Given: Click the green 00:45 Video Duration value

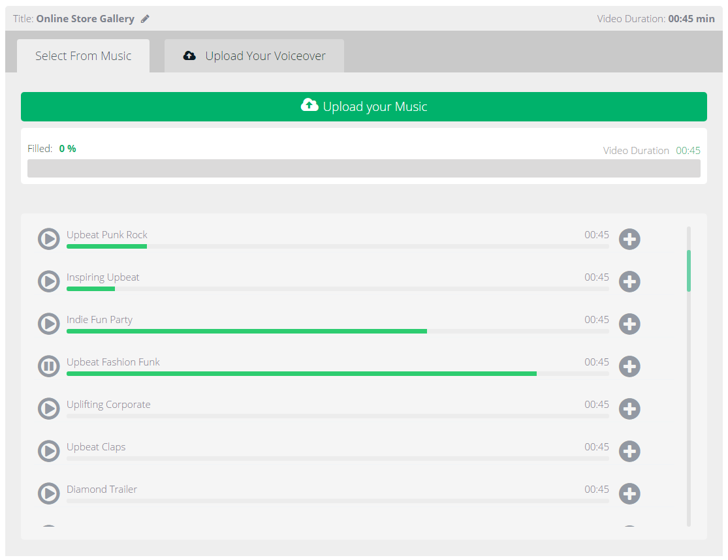Looking at the screenshot, I should tap(688, 151).
